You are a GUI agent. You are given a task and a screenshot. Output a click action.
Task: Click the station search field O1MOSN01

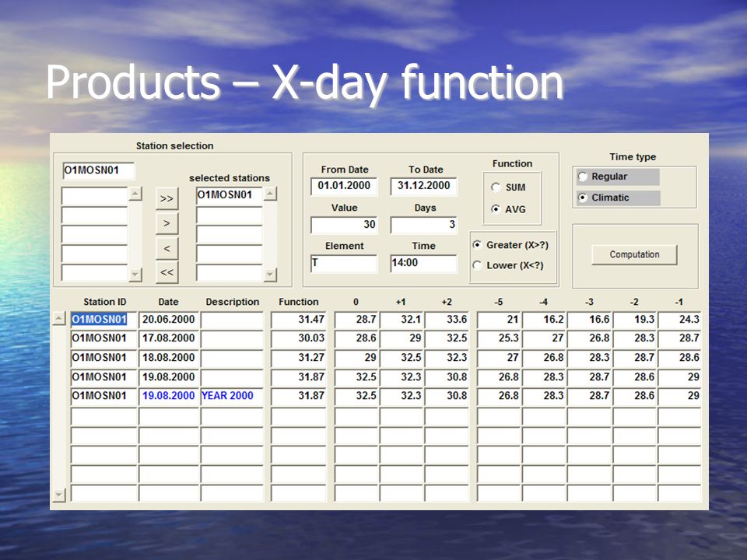point(99,170)
